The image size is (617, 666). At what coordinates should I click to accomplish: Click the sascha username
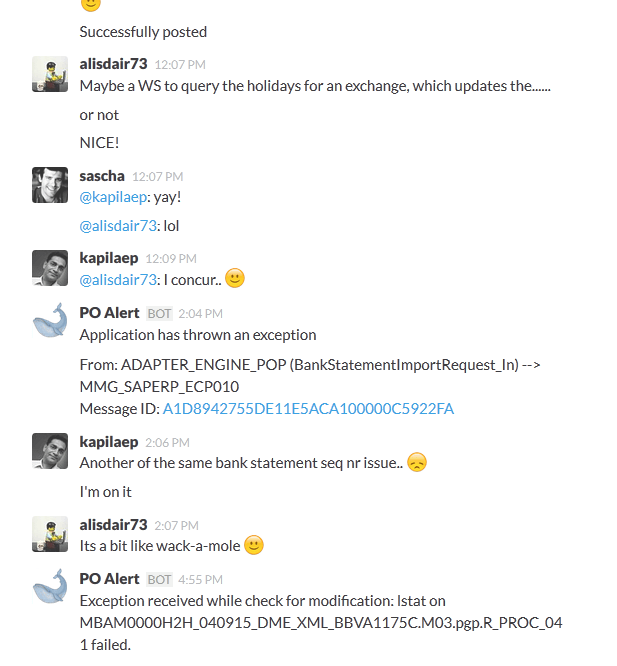click(x=102, y=176)
